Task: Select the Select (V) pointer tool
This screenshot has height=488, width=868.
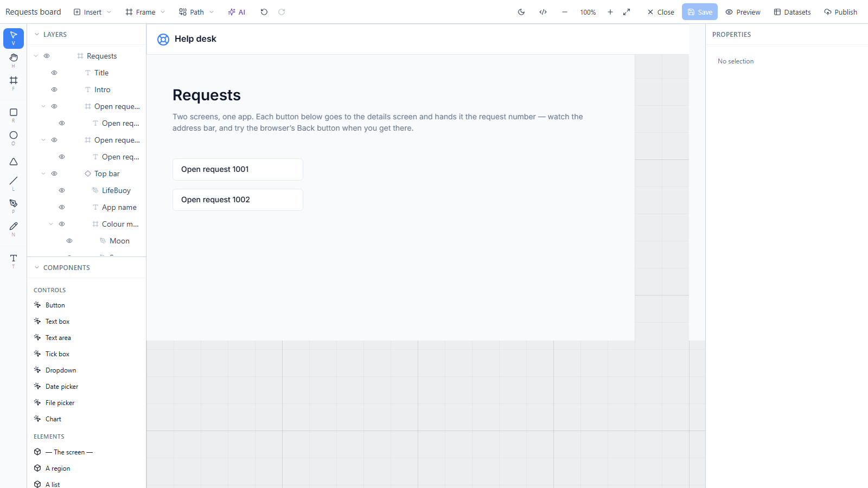Action: click(x=14, y=38)
